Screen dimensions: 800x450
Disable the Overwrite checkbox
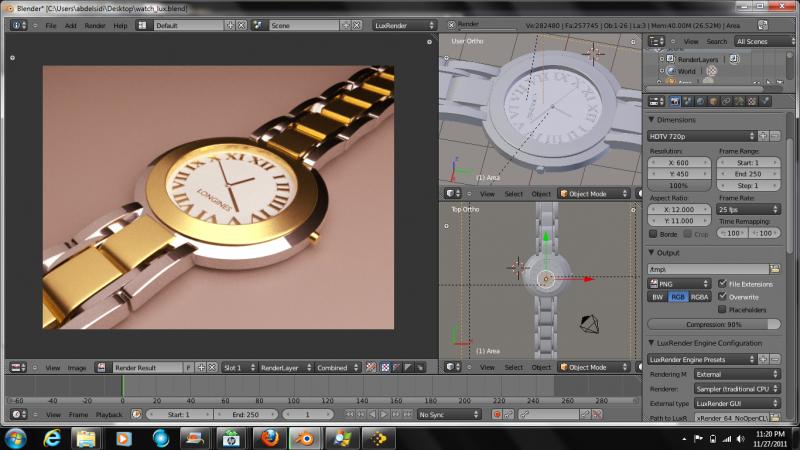(x=722, y=296)
